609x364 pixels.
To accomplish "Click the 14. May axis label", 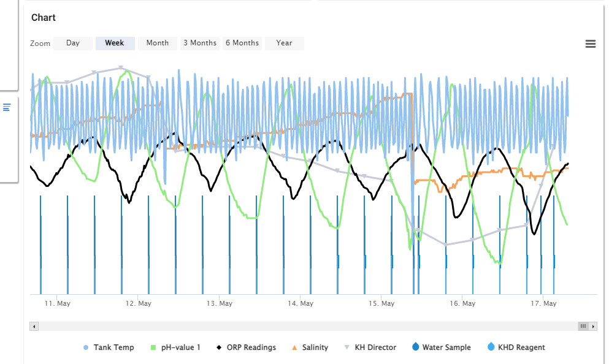I will click(301, 303).
